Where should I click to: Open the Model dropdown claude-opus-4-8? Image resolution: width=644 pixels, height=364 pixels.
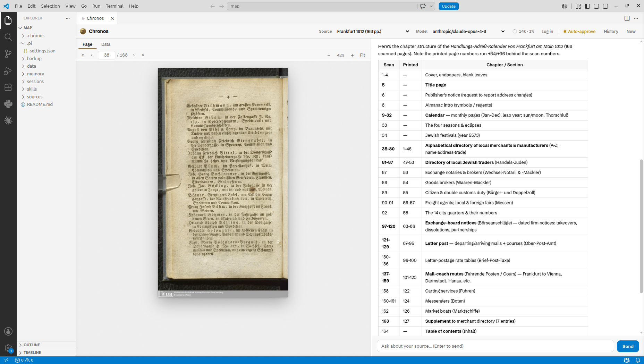pyautogui.click(x=468, y=31)
